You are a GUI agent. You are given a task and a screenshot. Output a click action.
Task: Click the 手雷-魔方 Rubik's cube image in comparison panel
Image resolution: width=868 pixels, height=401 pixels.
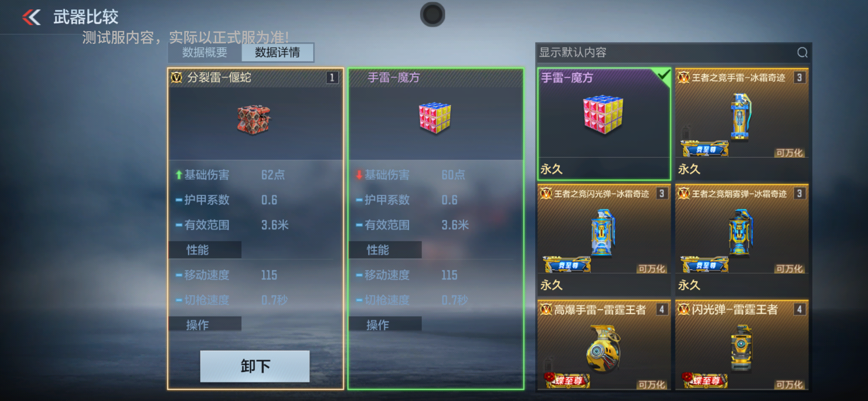[x=435, y=118]
